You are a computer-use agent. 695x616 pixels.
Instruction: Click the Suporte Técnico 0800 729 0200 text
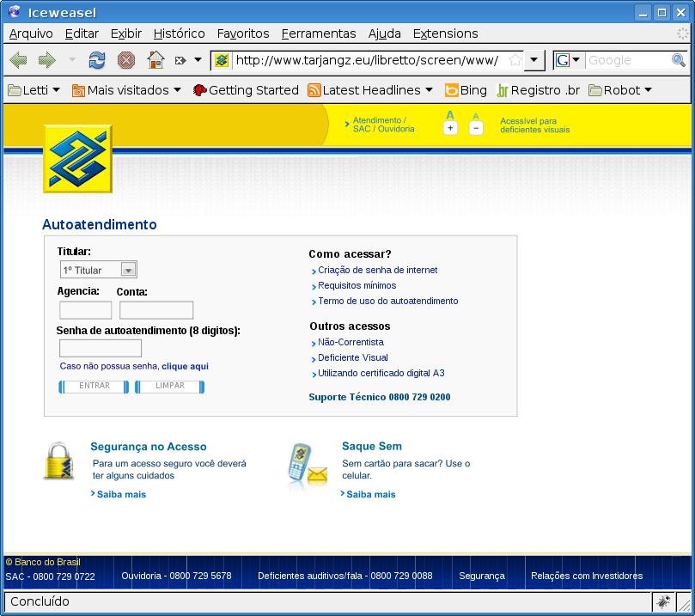pyautogui.click(x=380, y=397)
